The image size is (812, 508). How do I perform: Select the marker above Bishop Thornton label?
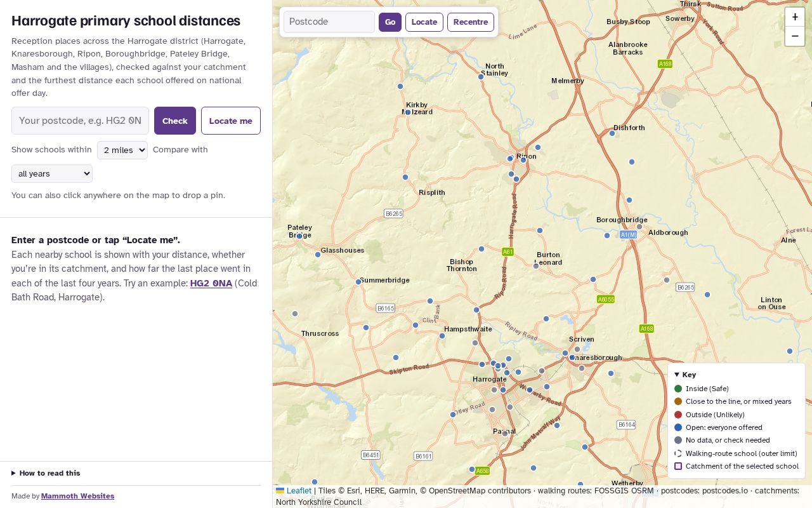[x=481, y=249]
